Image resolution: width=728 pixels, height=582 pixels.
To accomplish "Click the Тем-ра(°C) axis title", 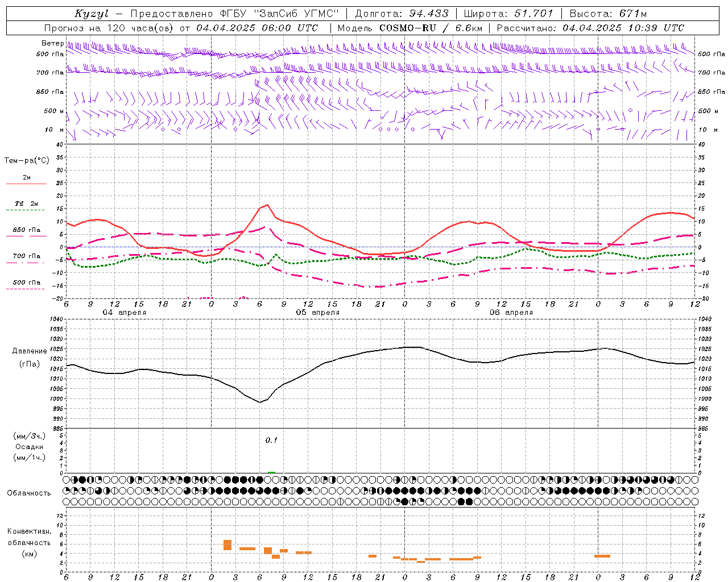I will pyautogui.click(x=27, y=161).
